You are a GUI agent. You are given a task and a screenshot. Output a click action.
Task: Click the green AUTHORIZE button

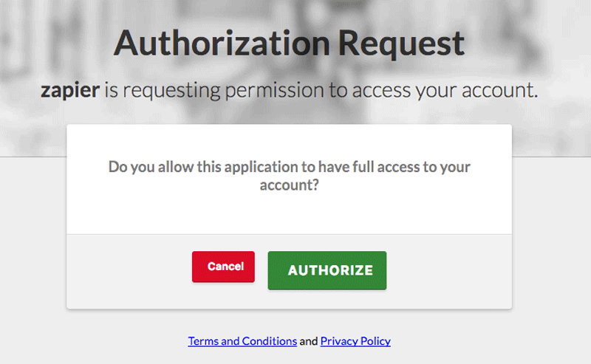327,270
